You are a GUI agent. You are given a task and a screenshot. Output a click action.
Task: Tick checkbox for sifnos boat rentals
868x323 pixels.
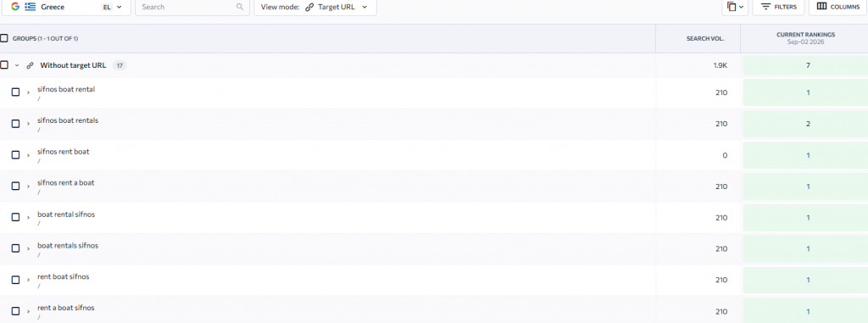15,124
